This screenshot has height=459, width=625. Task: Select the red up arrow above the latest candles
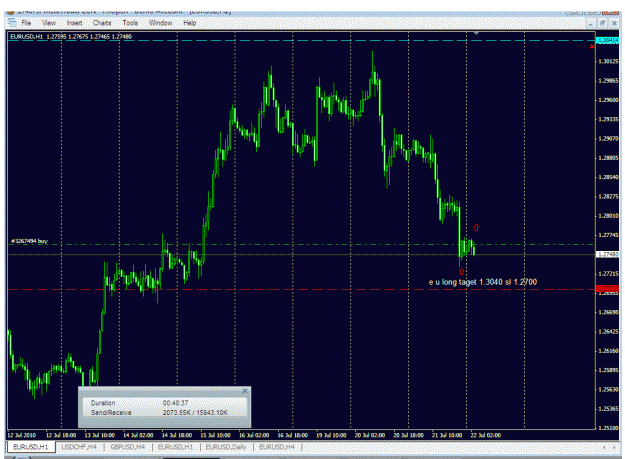pos(476,228)
